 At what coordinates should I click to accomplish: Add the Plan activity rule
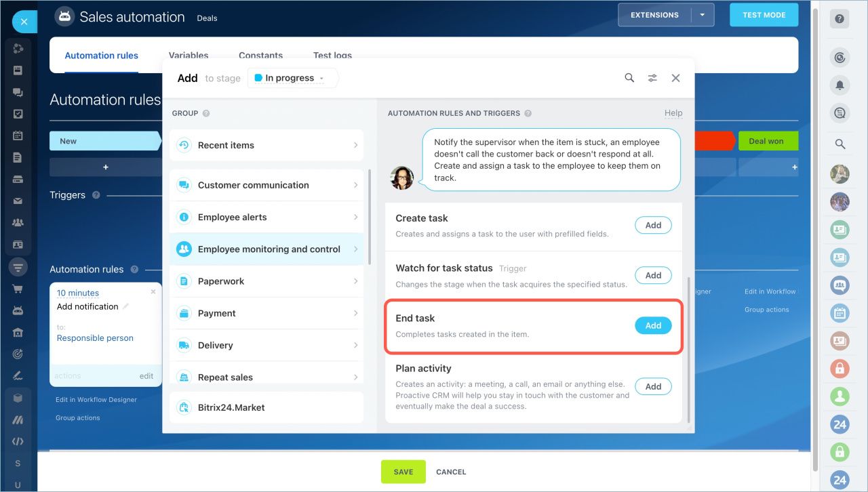(653, 386)
